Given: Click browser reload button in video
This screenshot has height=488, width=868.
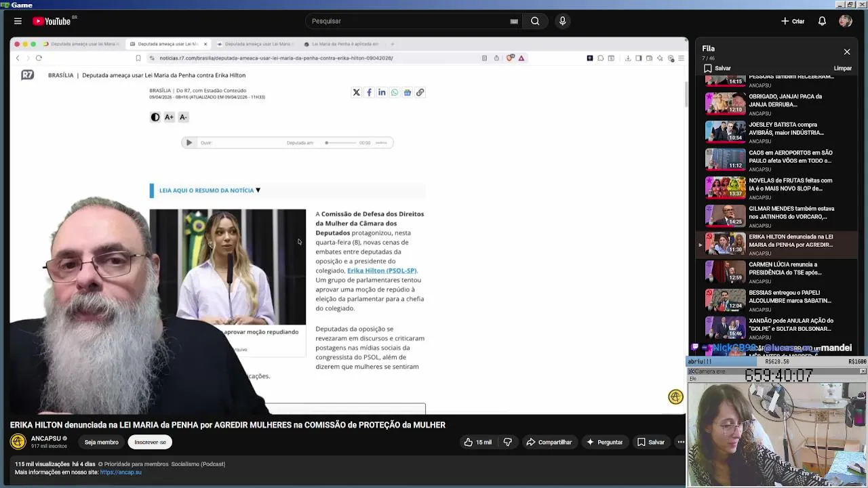Looking at the screenshot, I should tap(39, 58).
